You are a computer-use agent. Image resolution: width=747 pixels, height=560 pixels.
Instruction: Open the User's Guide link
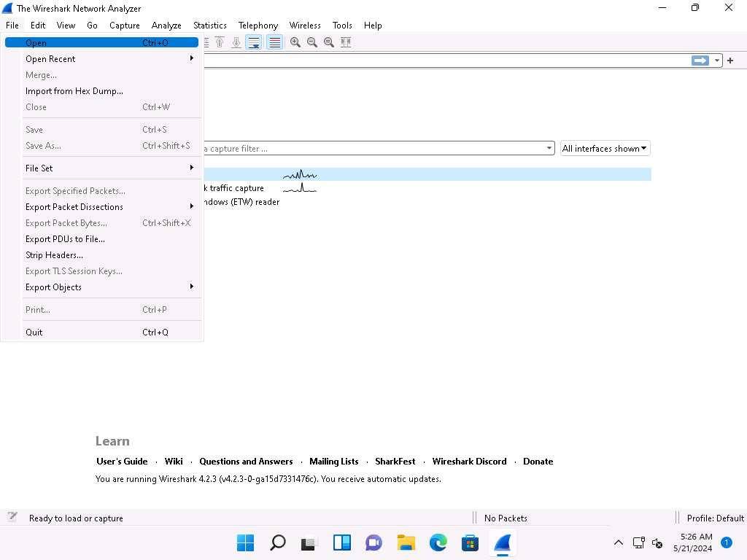coord(122,462)
